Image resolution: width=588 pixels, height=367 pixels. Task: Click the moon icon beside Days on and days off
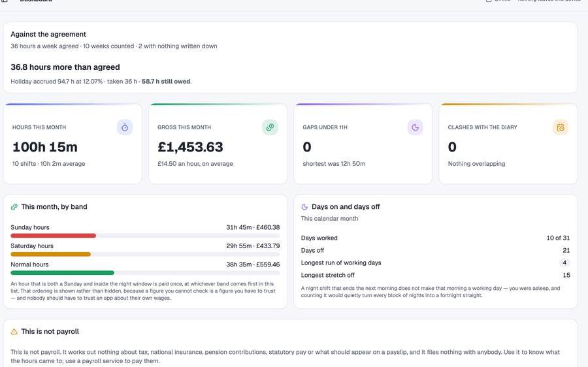tap(304, 207)
